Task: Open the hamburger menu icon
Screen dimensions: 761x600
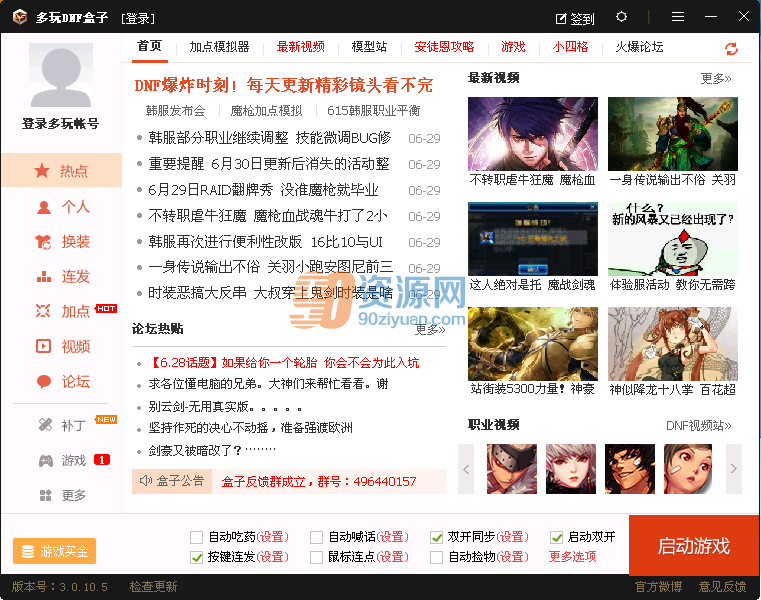Action: tap(678, 17)
